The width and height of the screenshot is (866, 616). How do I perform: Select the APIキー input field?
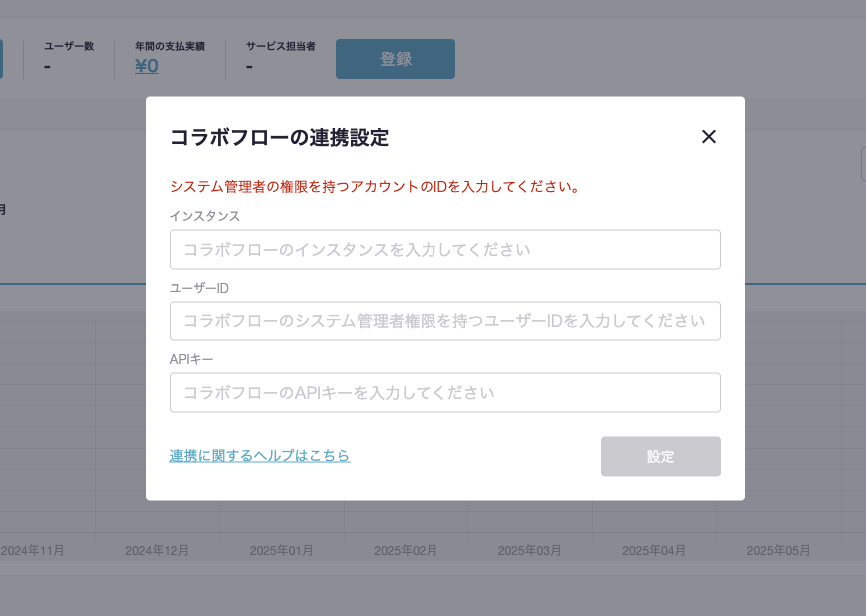pyautogui.click(x=444, y=393)
